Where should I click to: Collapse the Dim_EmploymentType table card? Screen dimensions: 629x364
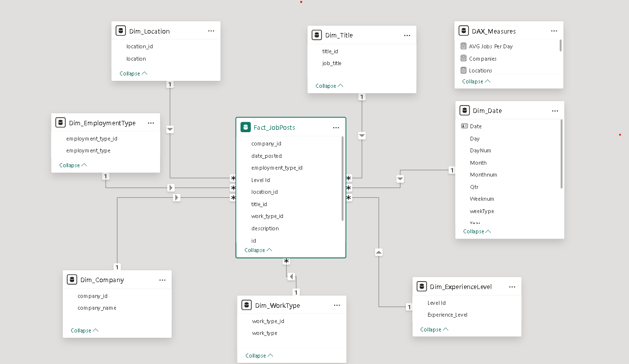(x=73, y=165)
